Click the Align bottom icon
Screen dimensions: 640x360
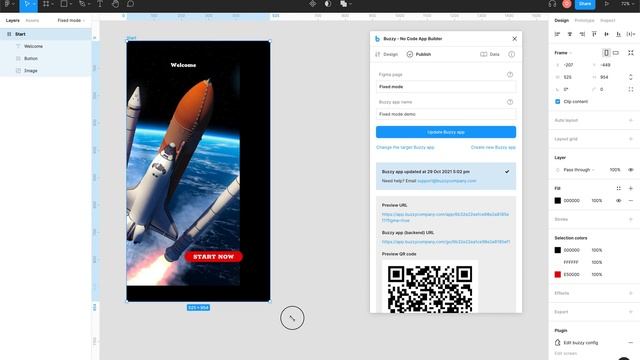pos(619,34)
